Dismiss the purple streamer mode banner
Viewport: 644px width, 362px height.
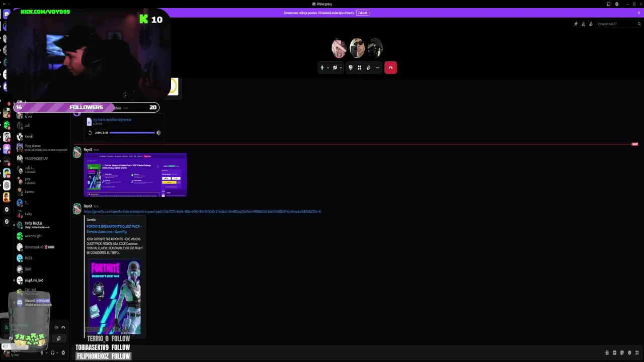tap(639, 13)
